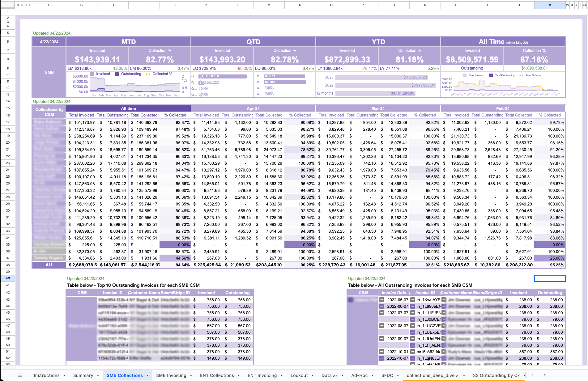Collapse the 2022-08-07 invoice date group
588x381 pixels.
pyautogui.click(x=381, y=326)
